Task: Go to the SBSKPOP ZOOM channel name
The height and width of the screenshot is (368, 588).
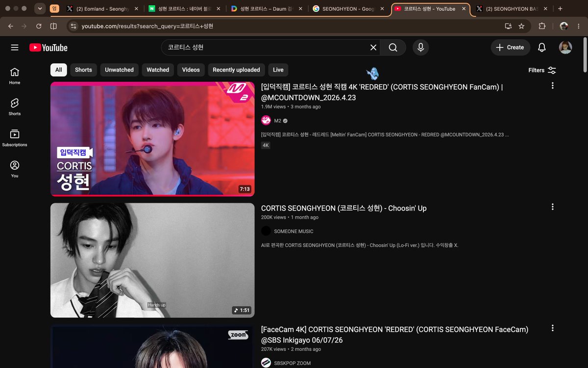Action: [292, 363]
